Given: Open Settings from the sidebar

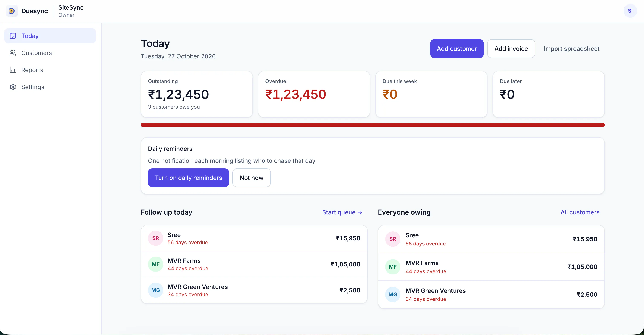Looking at the screenshot, I should [50, 87].
